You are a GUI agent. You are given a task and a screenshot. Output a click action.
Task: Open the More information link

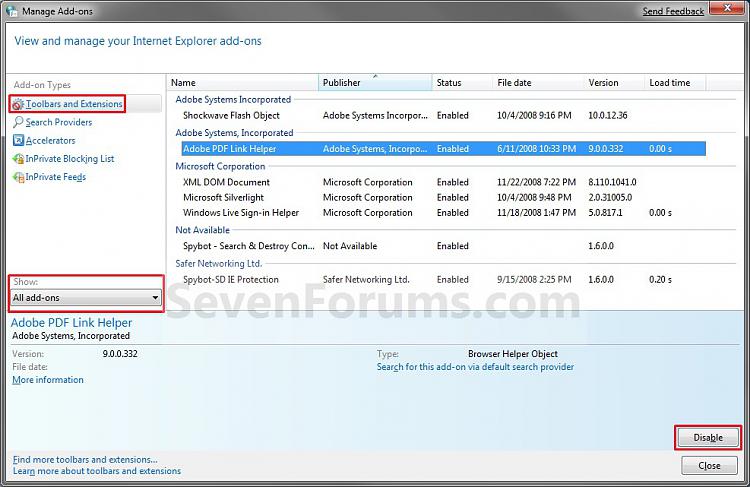(x=48, y=380)
